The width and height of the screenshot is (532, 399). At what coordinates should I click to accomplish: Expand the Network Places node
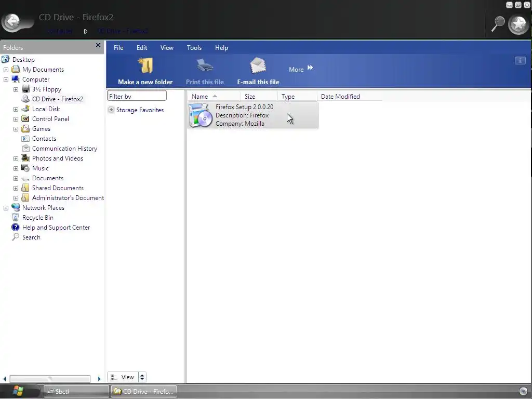click(x=6, y=208)
